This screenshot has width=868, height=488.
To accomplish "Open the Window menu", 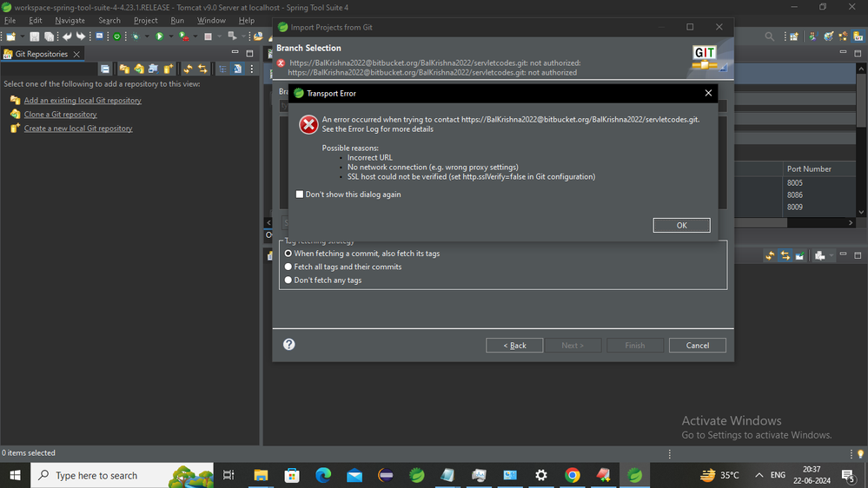I will coord(211,21).
